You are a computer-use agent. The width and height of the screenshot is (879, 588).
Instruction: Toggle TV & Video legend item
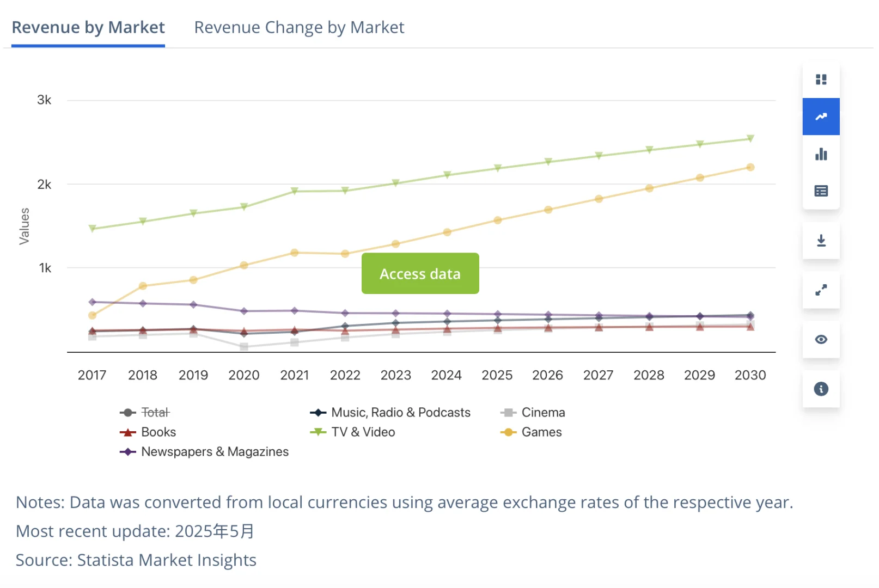352,432
